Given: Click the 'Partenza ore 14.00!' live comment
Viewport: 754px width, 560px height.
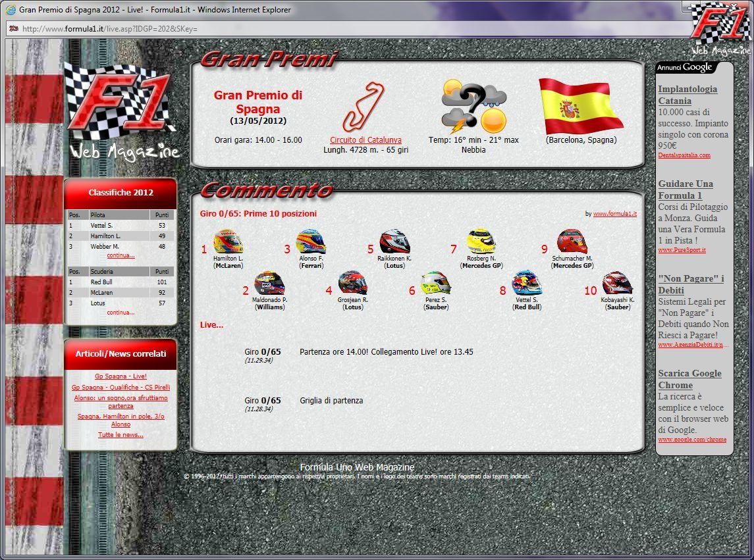Looking at the screenshot, I should [386, 352].
